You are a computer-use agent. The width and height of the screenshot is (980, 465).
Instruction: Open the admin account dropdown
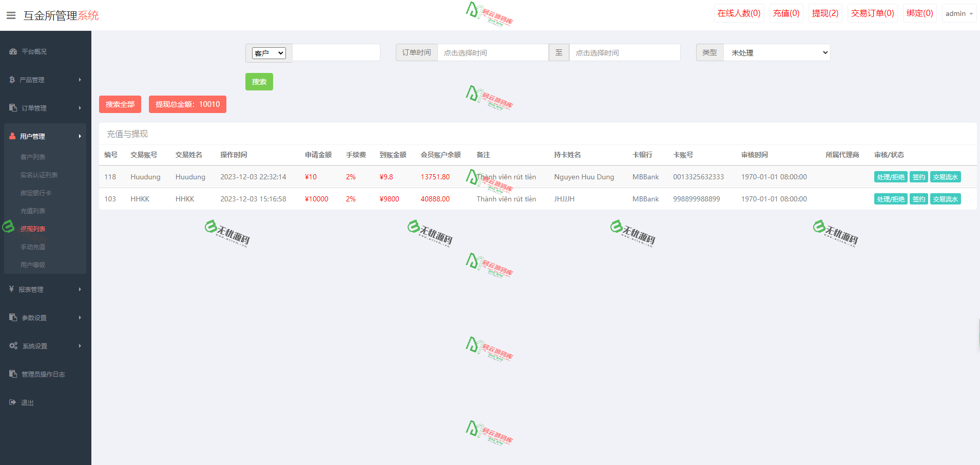tap(959, 13)
